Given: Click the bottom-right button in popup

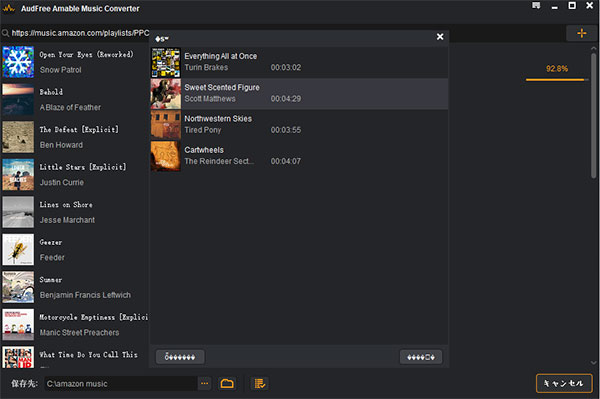Looking at the screenshot, I should [421, 357].
